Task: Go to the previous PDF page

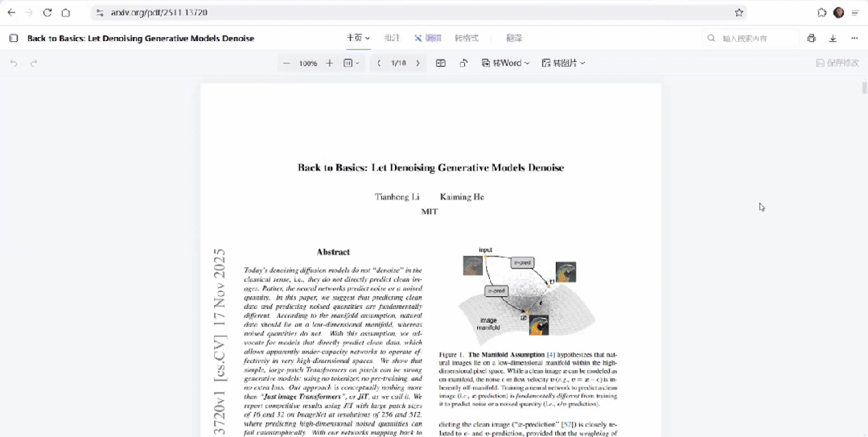Action: [379, 63]
